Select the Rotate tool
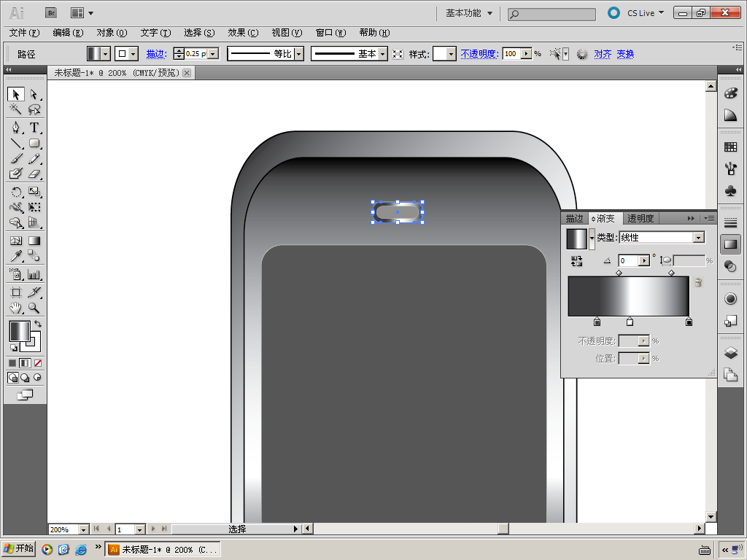 pos(16,192)
